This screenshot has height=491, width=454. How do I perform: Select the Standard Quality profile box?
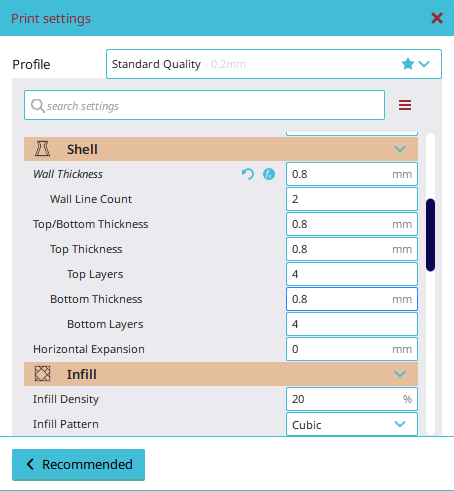click(274, 64)
